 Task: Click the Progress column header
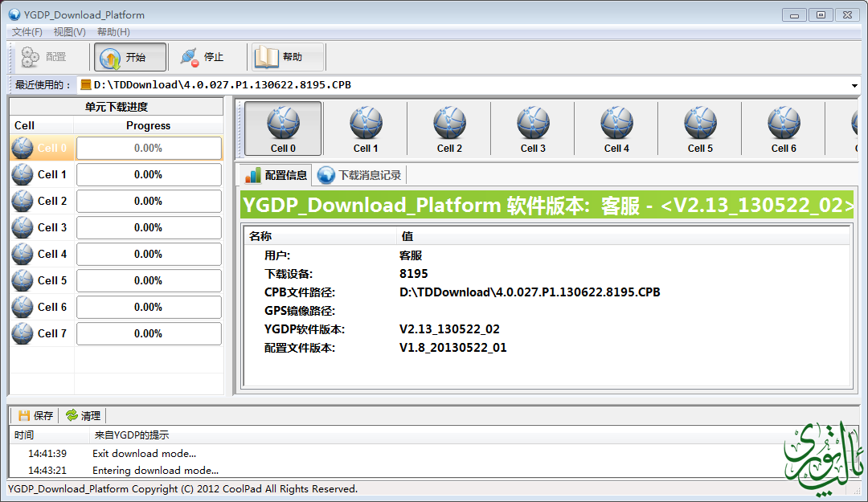pos(149,125)
